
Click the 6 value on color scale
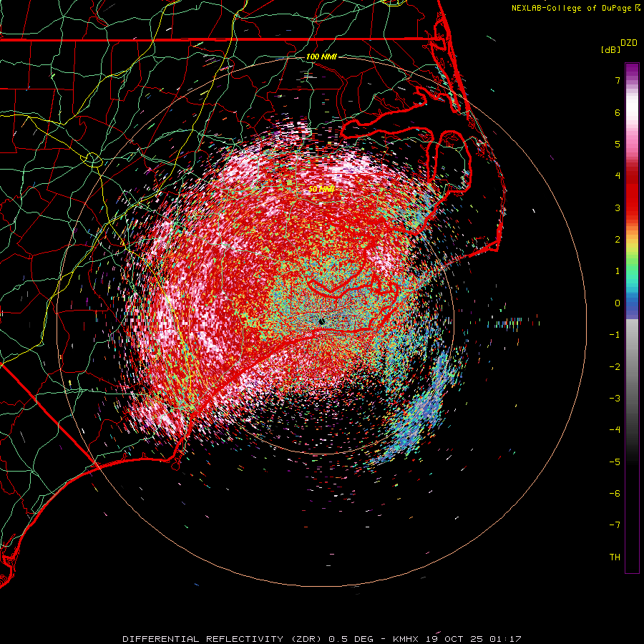[x=618, y=112]
